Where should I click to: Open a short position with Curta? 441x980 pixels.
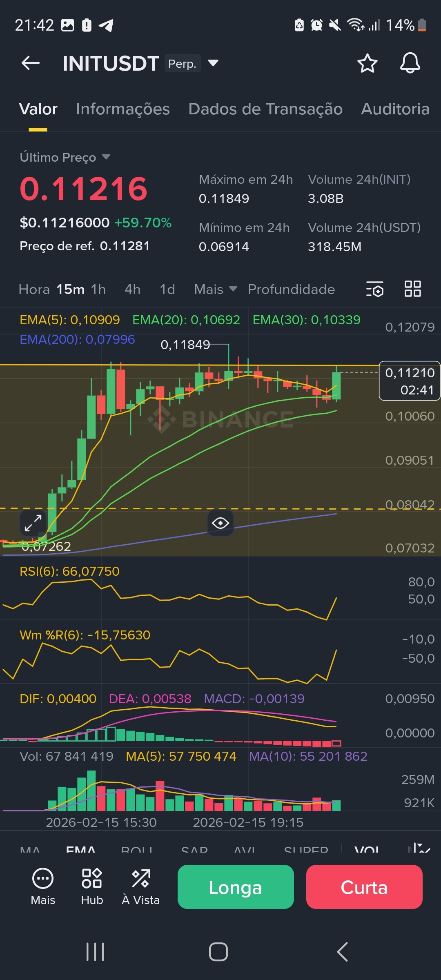[x=364, y=887]
